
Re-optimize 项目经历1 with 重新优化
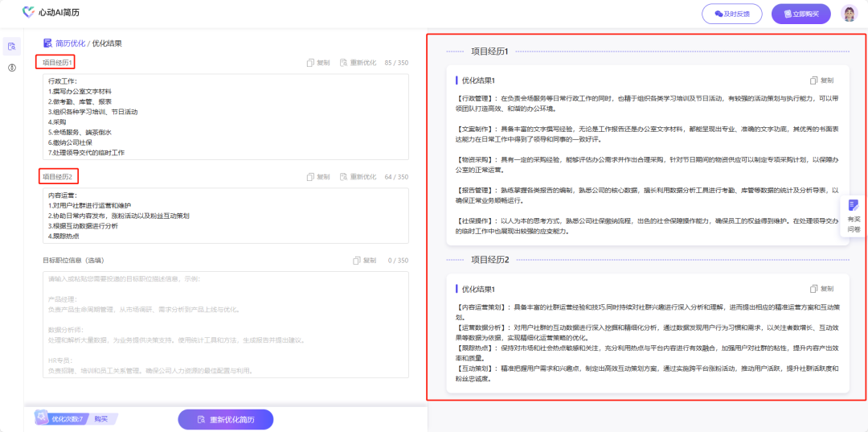click(x=358, y=63)
